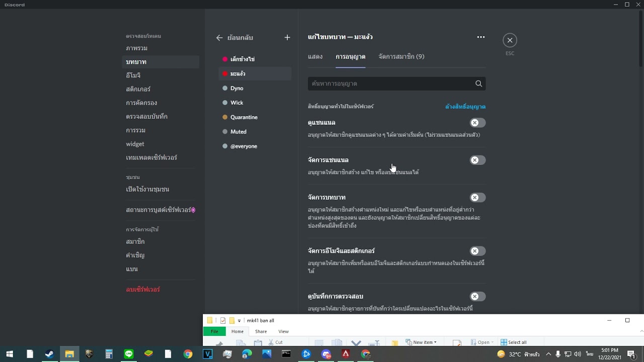Open the Open dropdown in Explorer ribbon
644x362 pixels.
click(482, 342)
